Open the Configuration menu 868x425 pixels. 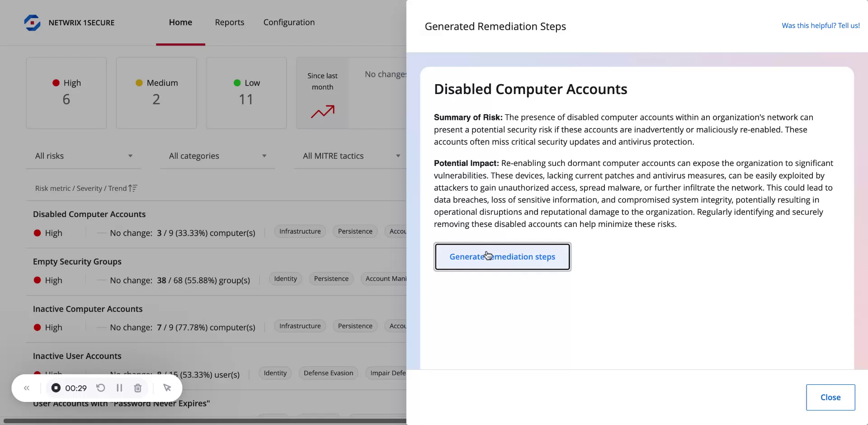tap(289, 22)
